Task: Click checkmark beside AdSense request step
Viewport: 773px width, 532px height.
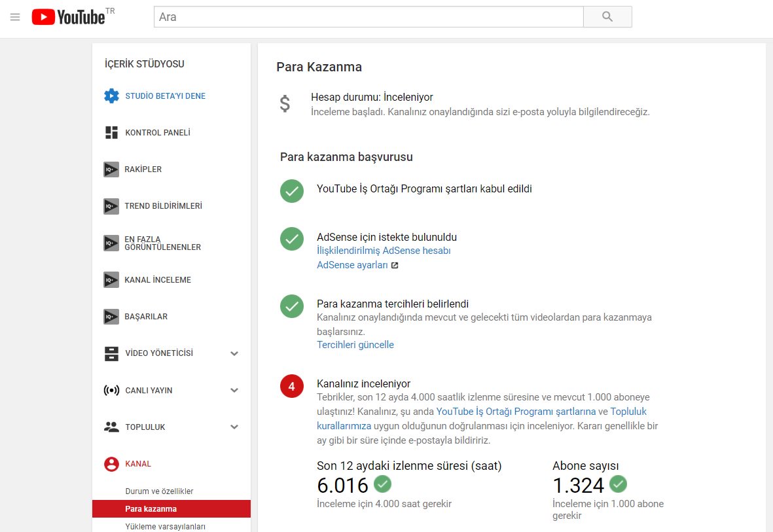Action: tap(292, 239)
